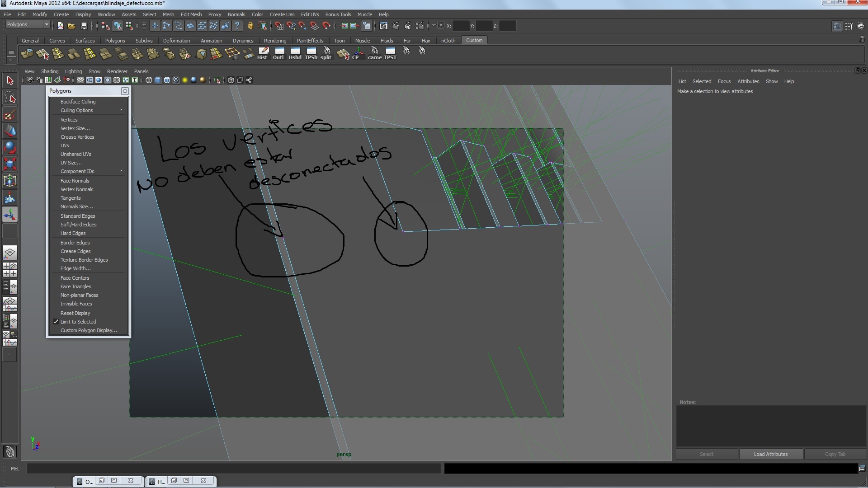Toggle Border Edges display option

[x=75, y=243]
